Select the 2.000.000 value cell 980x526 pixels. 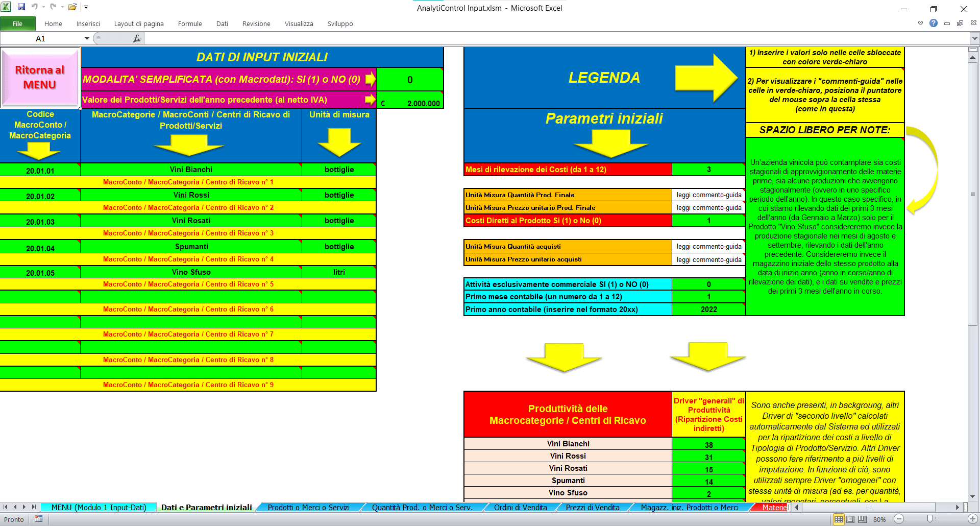[410, 100]
